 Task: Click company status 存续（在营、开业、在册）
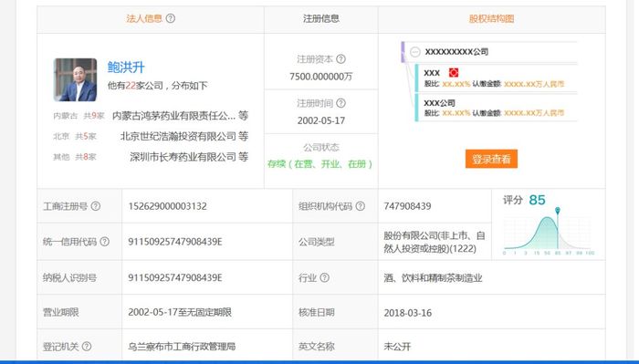pos(320,164)
